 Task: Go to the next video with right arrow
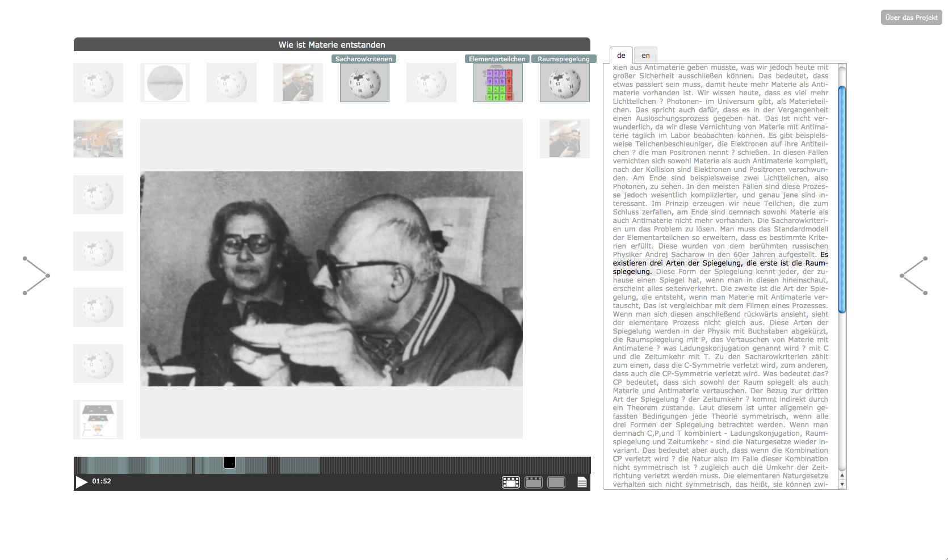pos(913,276)
